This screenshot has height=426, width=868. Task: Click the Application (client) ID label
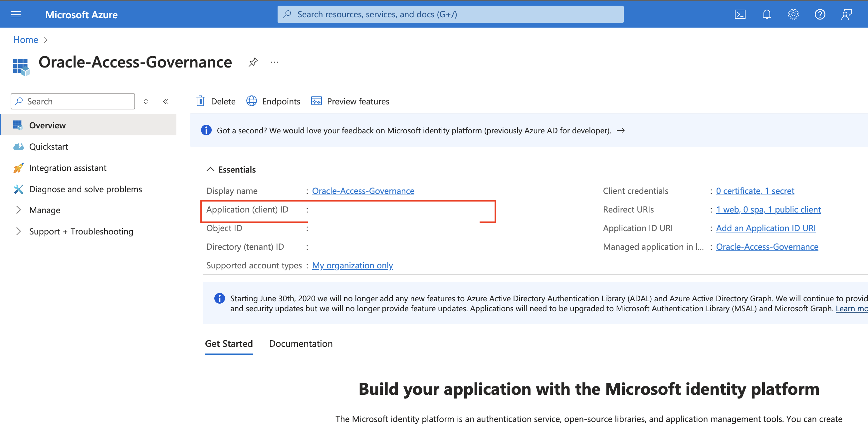[247, 210]
